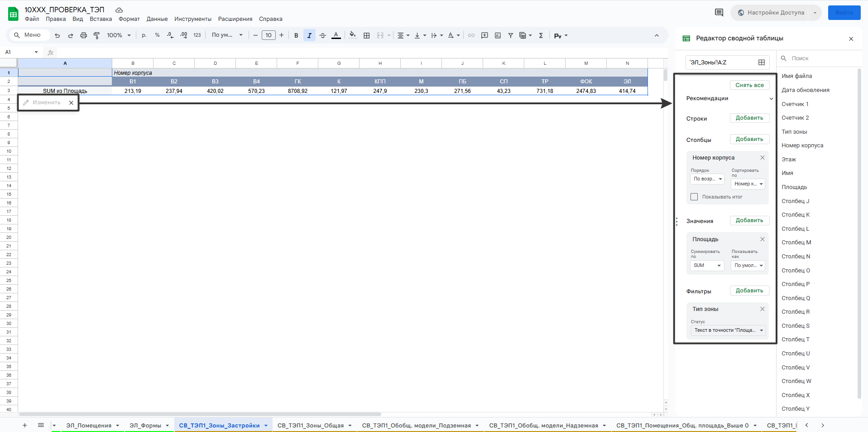Click the select data range grid icon
Viewport: 868px width, 432px height.
click(x=762, y=63)
